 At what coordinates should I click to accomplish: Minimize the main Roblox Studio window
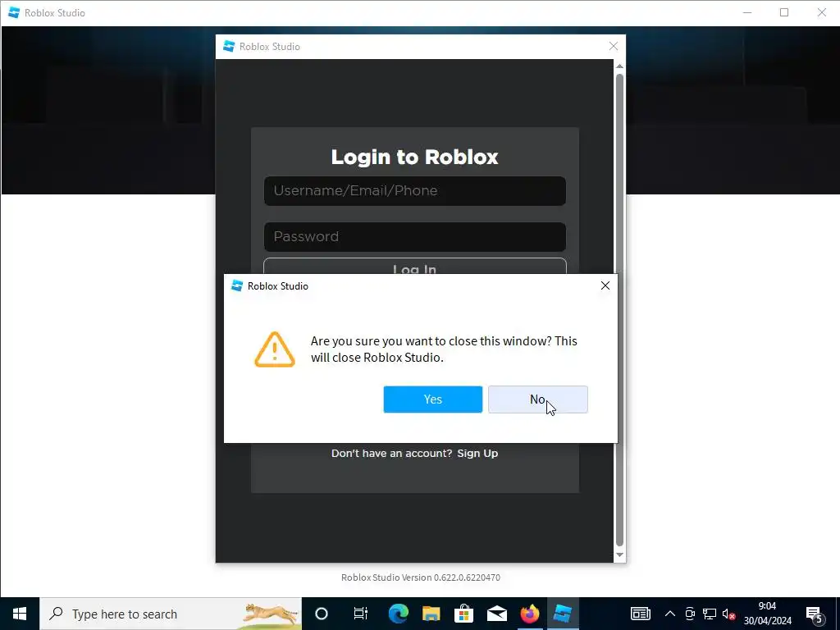pos(747,12)
